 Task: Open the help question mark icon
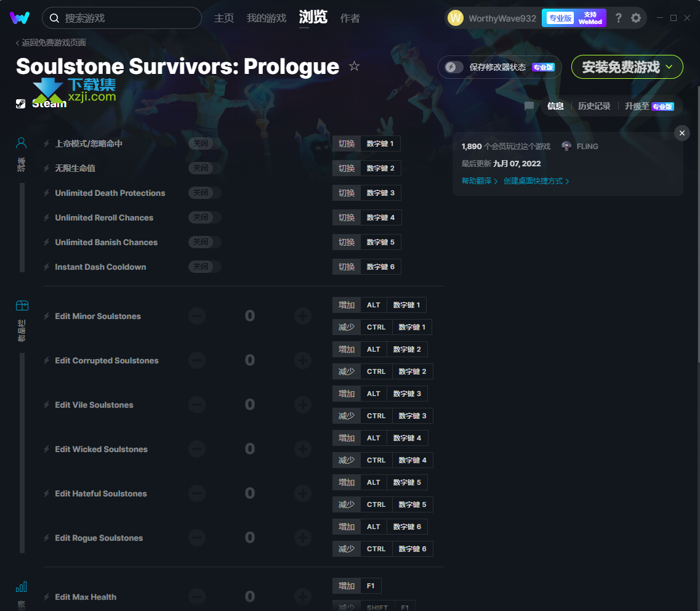618,18
